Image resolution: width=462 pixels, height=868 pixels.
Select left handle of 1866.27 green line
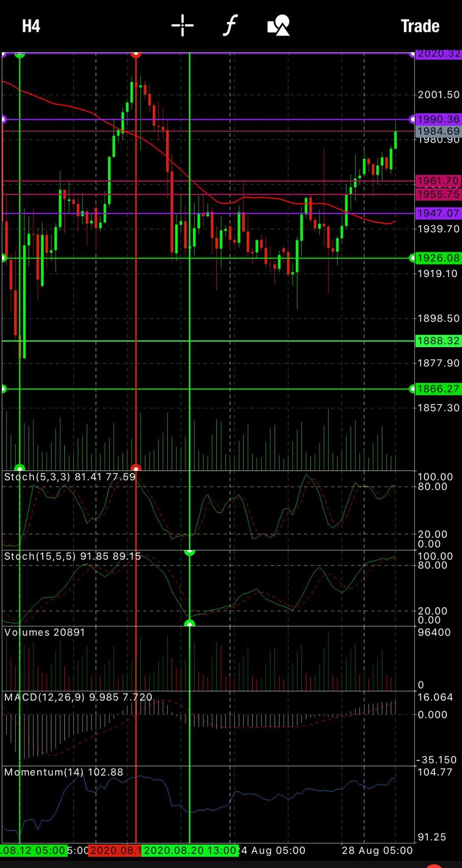3,389
